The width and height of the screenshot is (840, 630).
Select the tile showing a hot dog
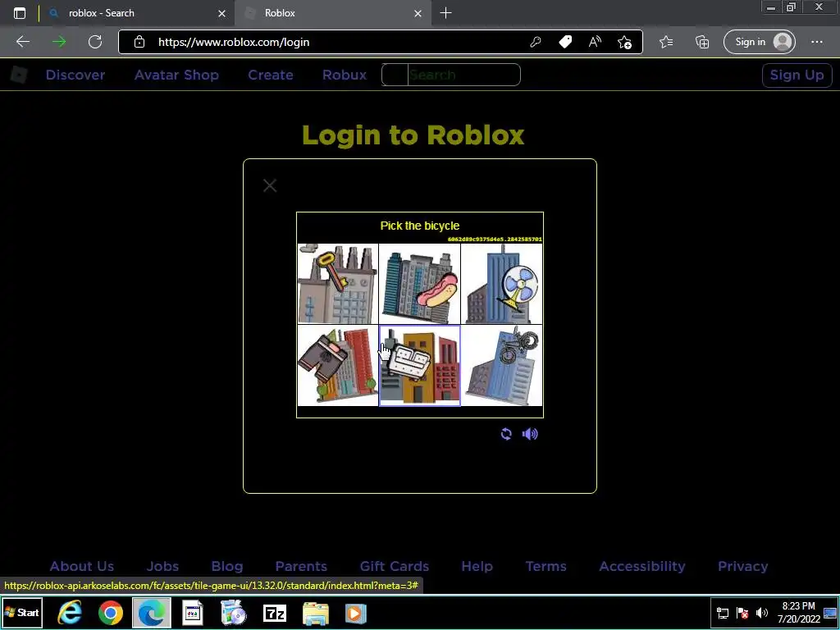click(x=419, y=284)
